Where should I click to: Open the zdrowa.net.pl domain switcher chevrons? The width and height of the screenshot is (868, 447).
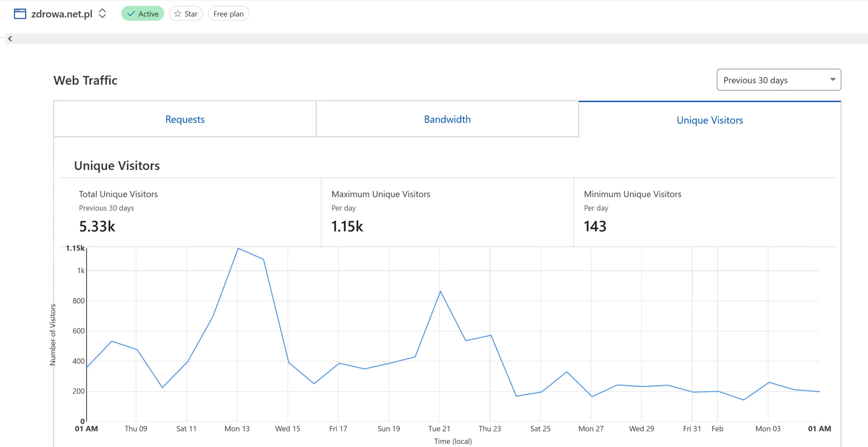(102, 14)
